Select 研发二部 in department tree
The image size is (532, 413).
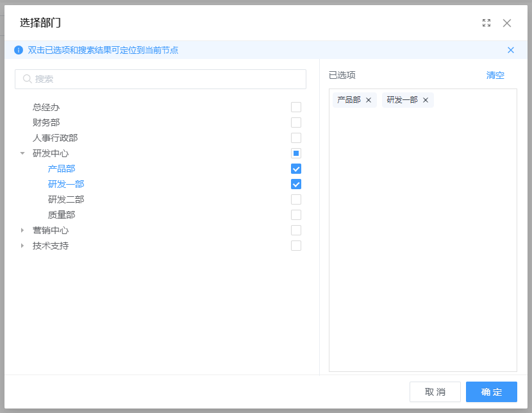pyautogui.click(x=66, y=199)
